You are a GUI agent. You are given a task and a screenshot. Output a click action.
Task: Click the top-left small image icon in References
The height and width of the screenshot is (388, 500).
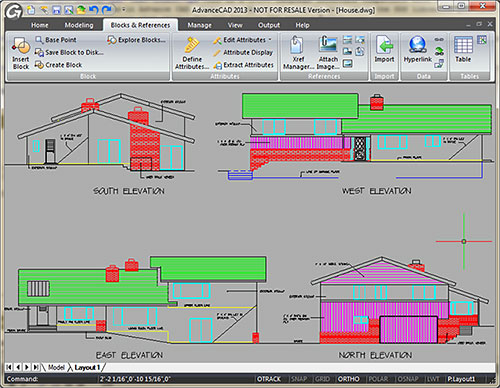348,40
